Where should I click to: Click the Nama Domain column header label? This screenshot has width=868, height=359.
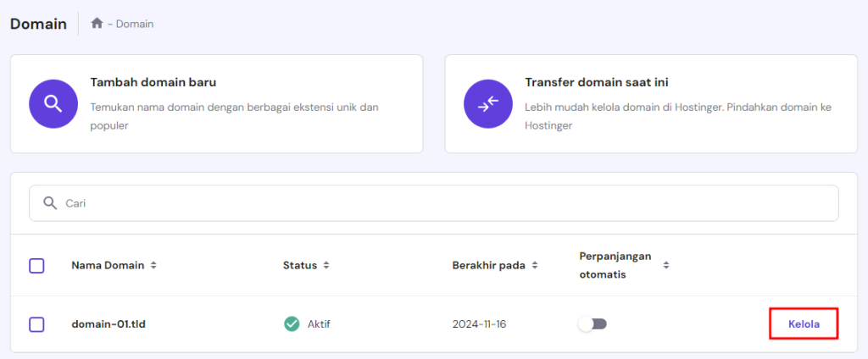click(108, 265)
